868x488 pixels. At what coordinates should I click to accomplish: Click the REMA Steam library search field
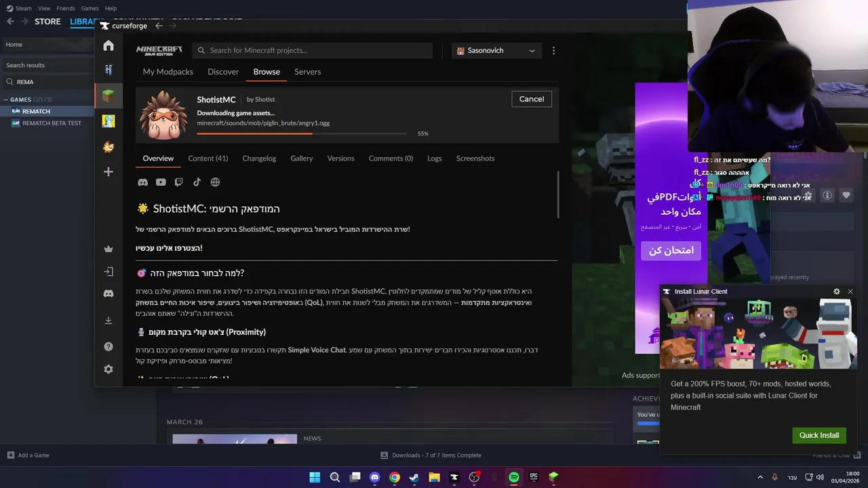[x=49, y=82]
